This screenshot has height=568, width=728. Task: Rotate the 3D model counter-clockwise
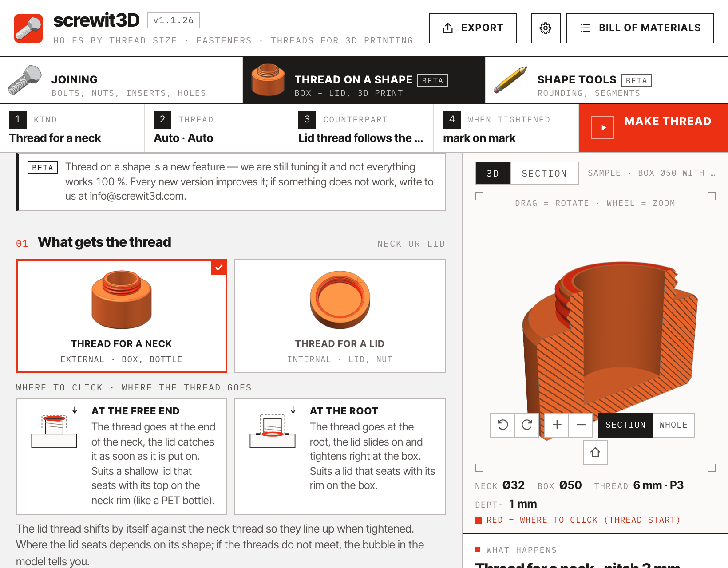pyautogui.click(x=502, y=425)
